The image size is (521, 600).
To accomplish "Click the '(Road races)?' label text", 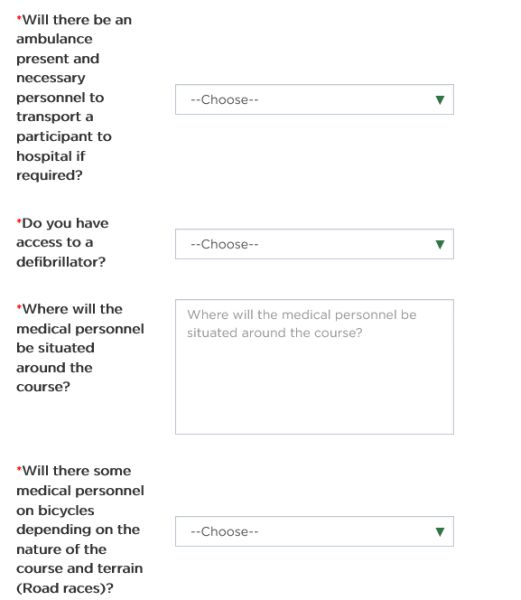I will pos(65,588).
